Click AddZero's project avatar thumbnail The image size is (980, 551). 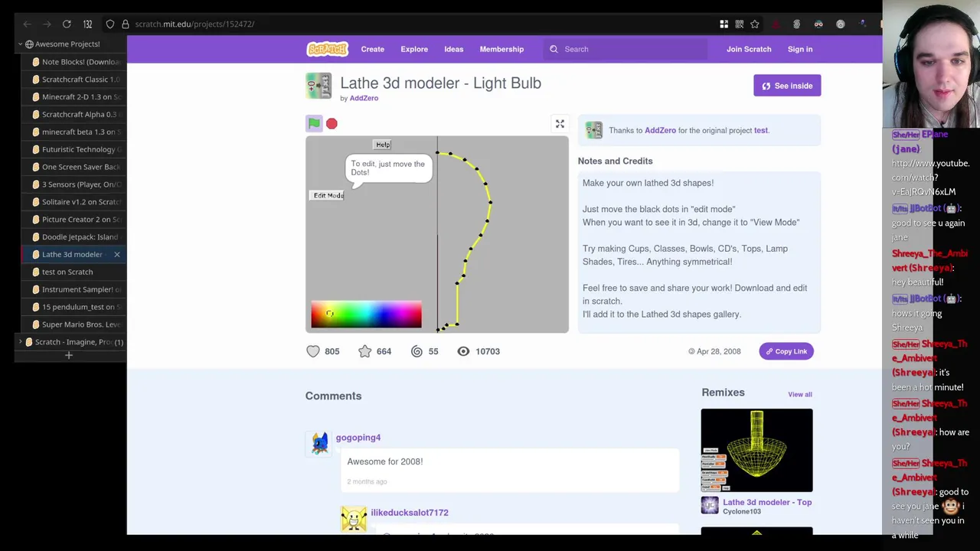coord(318,86)
